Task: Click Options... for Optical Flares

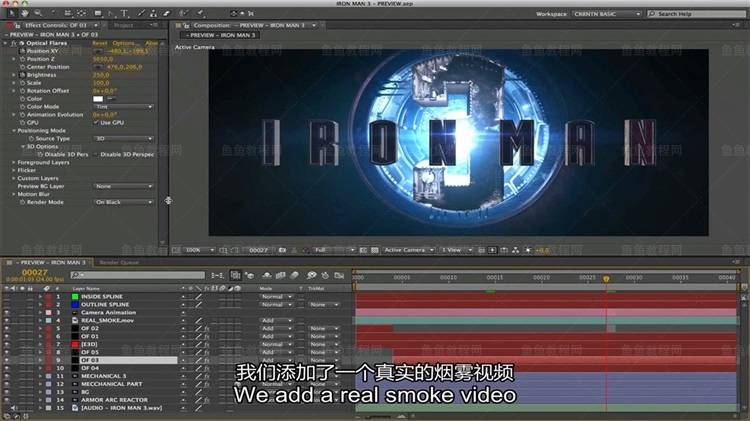Action: (x=124, y=43)
